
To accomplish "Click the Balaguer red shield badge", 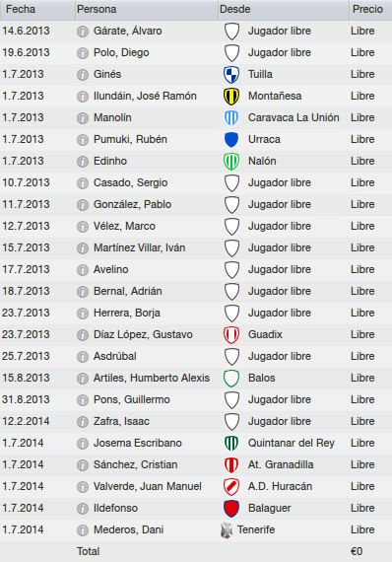I will 231,508.
